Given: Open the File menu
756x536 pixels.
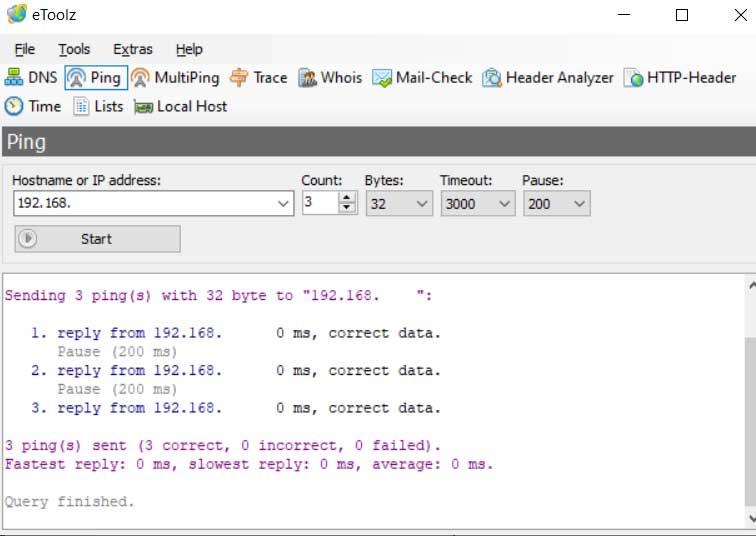Looking at the screenshot, I should click(x=25, y=49).
